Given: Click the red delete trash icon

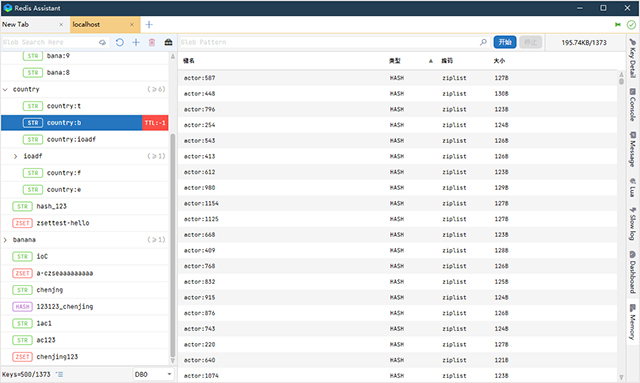Looking at the screenshot, I should [152, 42].
